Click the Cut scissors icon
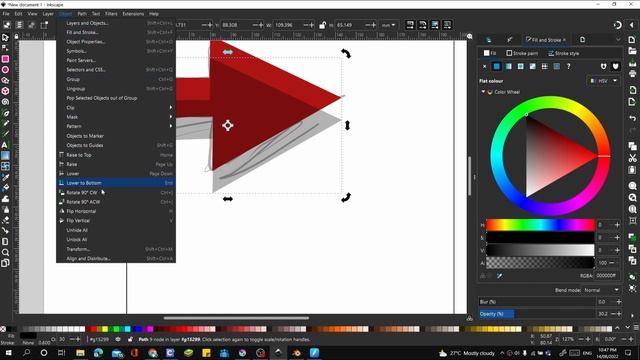Viewport: 640px width, 360px height. [x=632, y=158]
